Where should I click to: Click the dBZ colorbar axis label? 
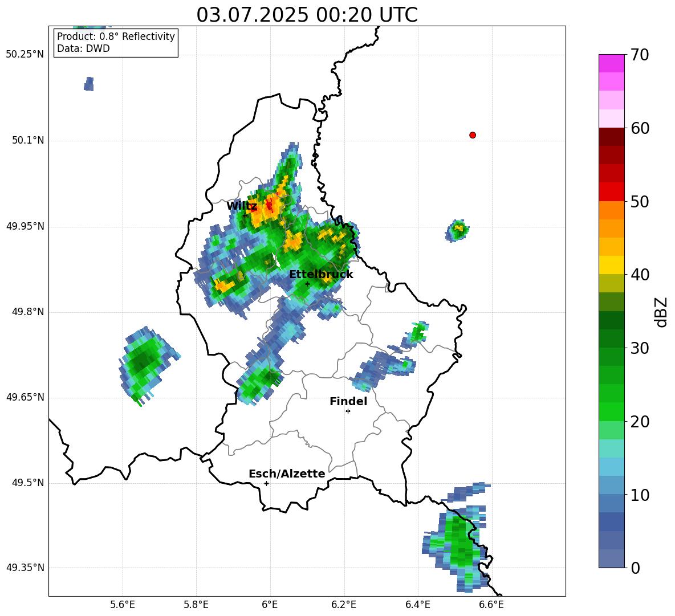(662, 312)
